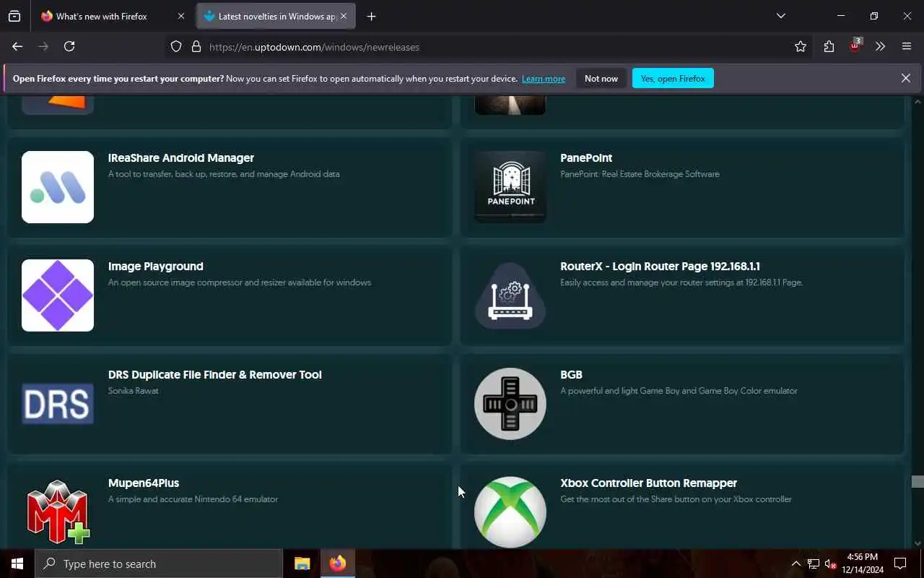924x578 pixels.
Task: Click the BGB d-pad icon
Action: click(x=510, y=404)
